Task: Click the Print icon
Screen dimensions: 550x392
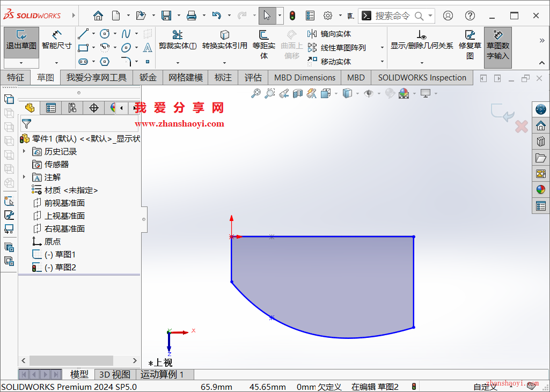Action: [x=192, y=16]
